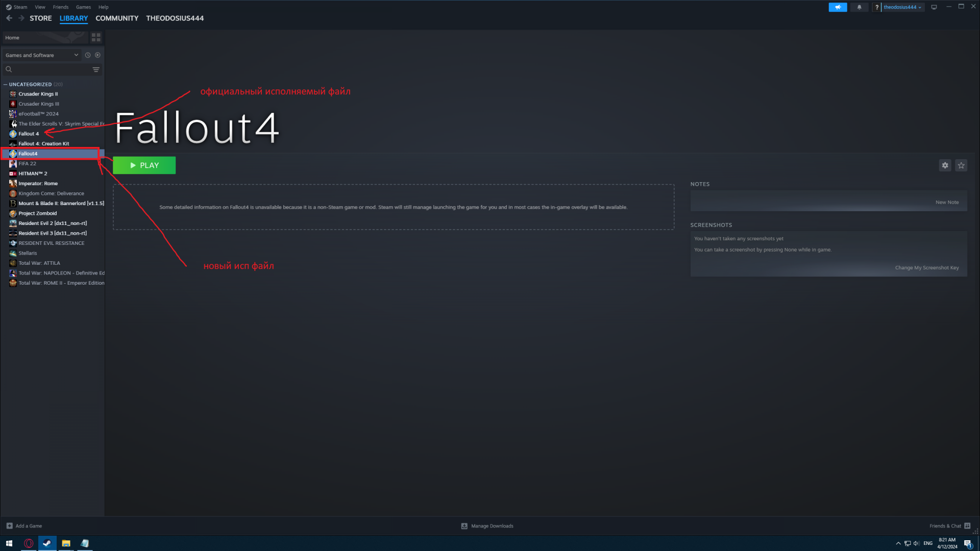Open the notifications bell icon
Image resolution: width=980 pixels, height=551 pixels.
tap(859, 7)
